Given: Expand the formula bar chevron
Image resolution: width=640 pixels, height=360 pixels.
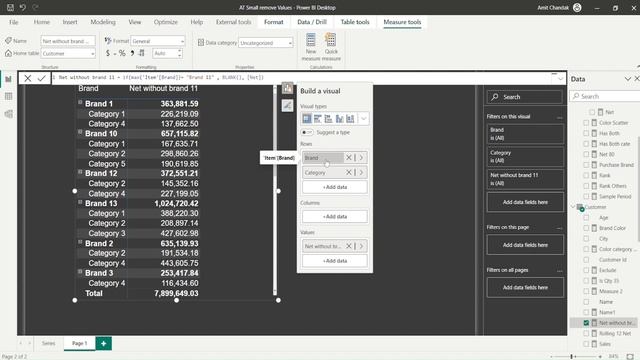Looking at the screenshot, I should click(x=560, y=78).
